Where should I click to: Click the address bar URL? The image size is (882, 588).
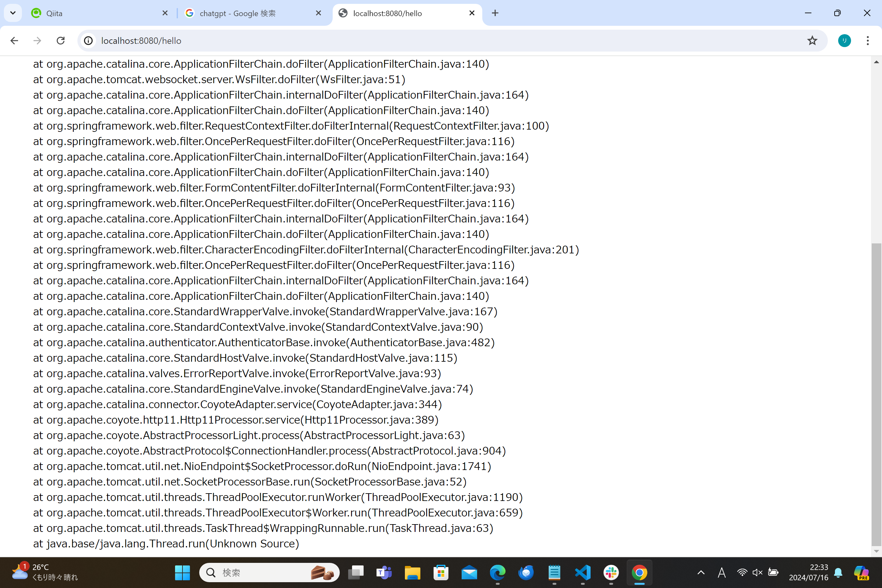(x=141, y=41)
